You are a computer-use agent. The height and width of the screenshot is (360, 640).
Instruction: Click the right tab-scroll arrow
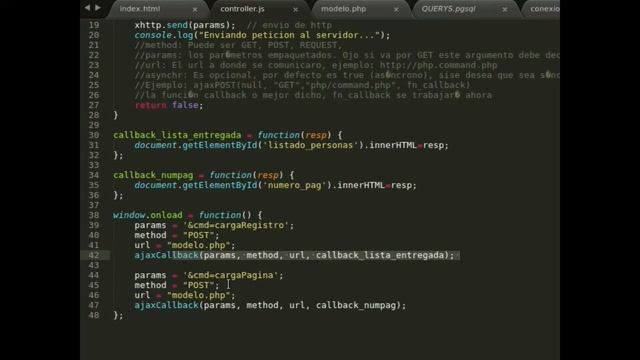coord(98,7)
